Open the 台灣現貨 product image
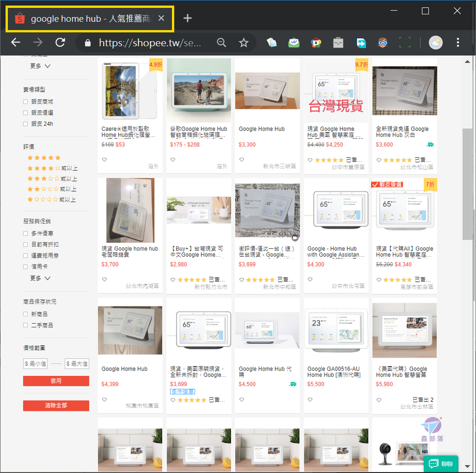Viewport: 476px width, 473px height. [336, 91]
